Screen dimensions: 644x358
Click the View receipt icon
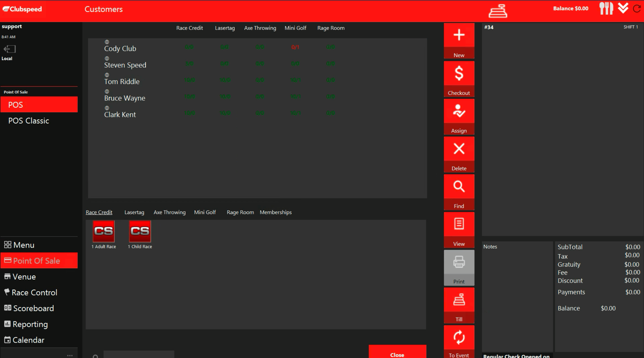click(459, 224)
